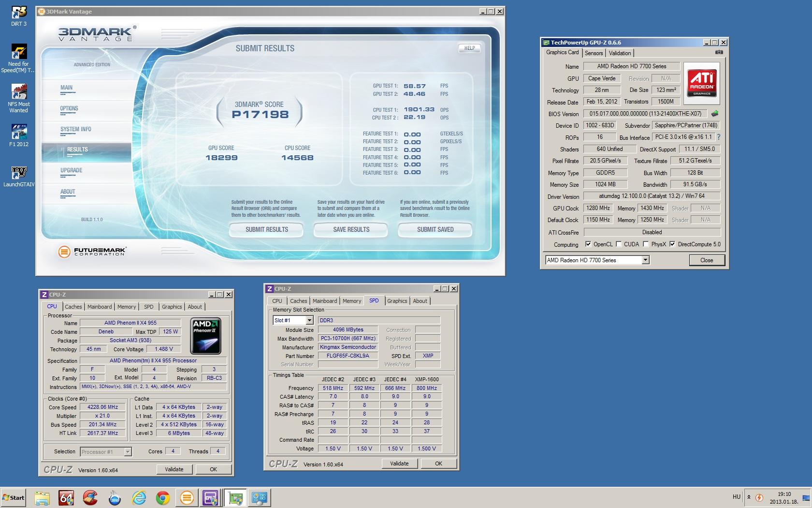
Task: Click the Start button
Action: (x=14, y=497)
